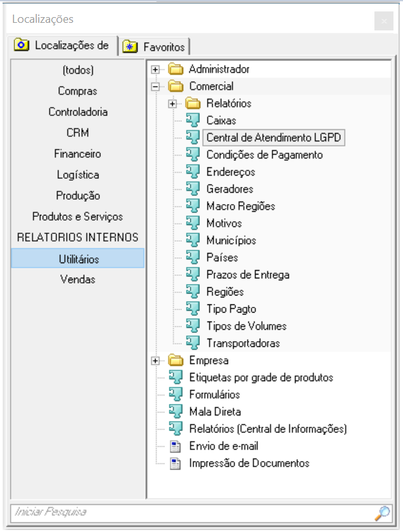
Task: Click the Caixas item icon
Action: (x=193, y=120)
